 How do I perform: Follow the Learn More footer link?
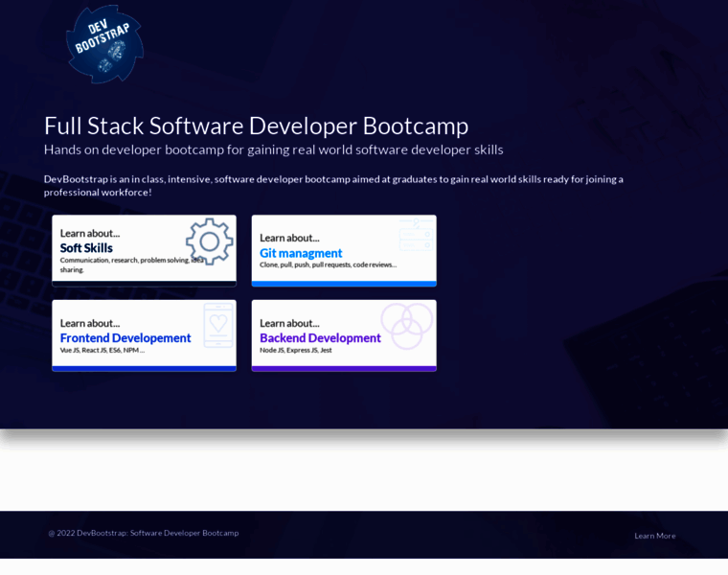654,536
